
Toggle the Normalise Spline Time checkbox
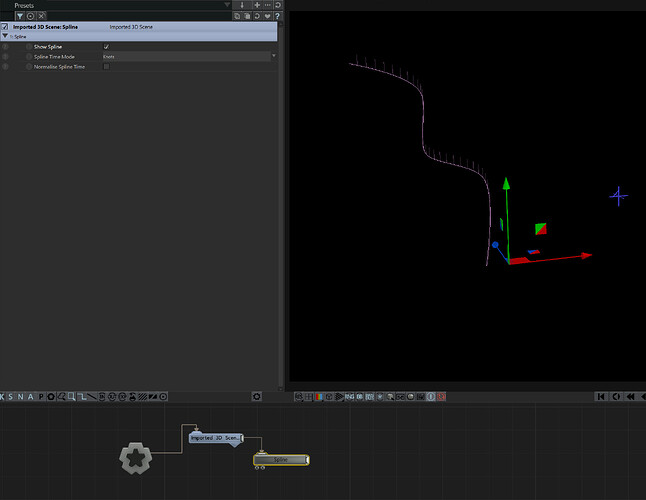click(106, 66)
